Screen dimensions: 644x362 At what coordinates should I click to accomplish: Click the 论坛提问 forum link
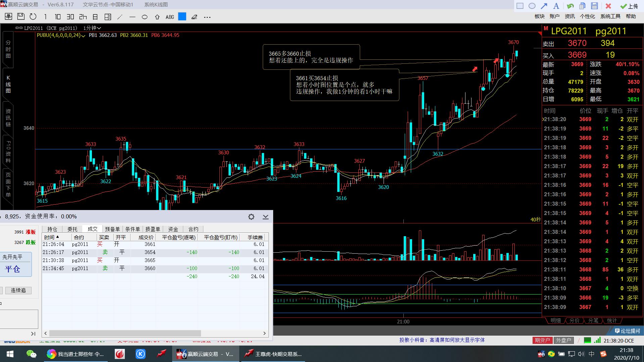point(627,331)
